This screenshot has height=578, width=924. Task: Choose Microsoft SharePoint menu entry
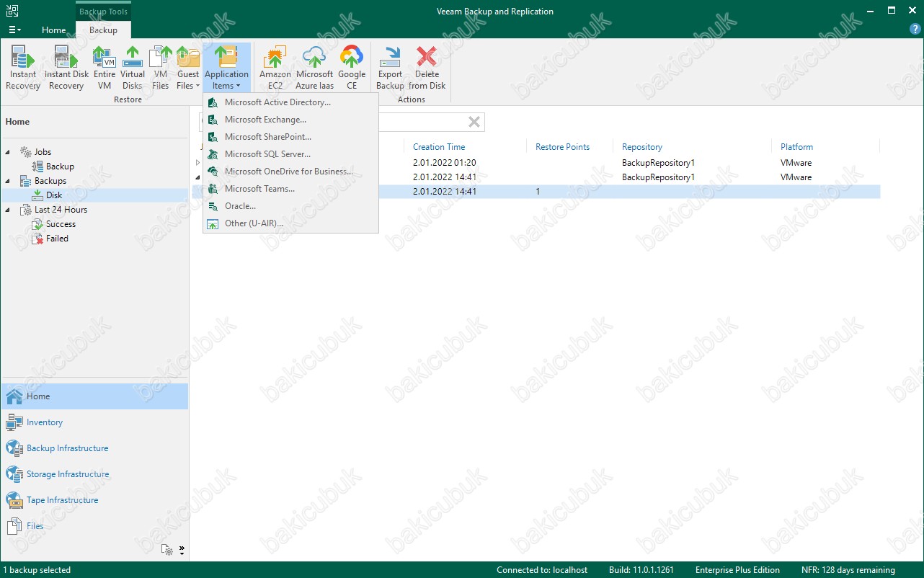[x=290, y=137]
